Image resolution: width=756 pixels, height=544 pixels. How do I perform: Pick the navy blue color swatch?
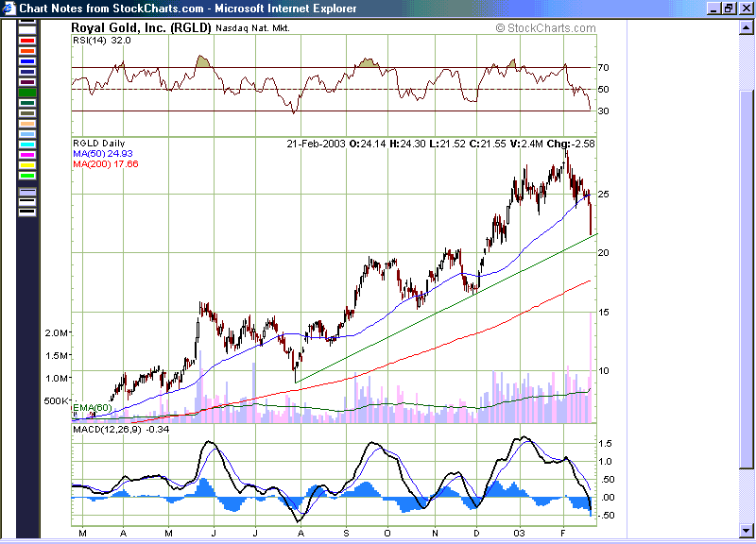27,72
